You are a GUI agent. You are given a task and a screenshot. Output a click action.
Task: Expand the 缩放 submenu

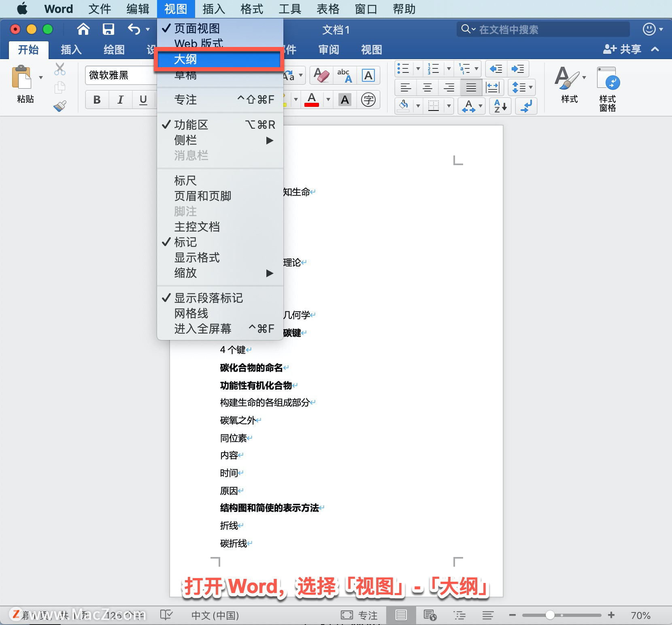[220, 273]
